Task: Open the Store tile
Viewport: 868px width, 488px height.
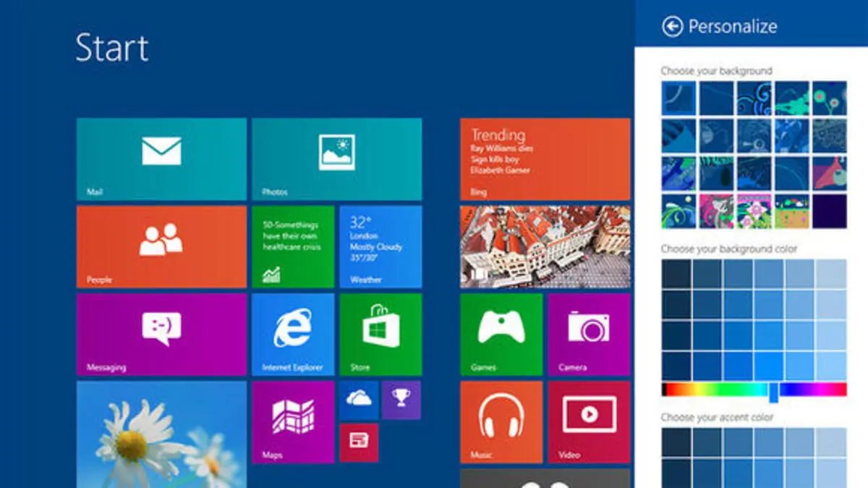Action: click(x=380, y=334)
